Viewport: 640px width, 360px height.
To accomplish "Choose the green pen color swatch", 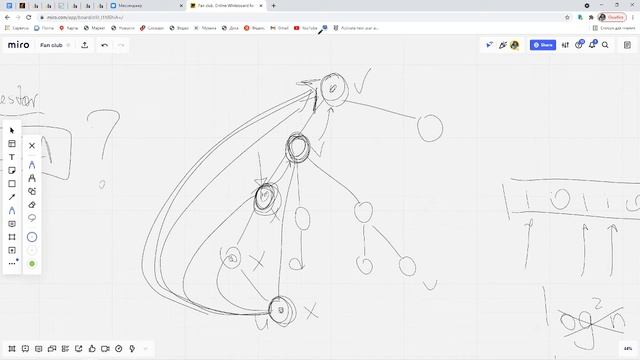I will pos(32,264).
